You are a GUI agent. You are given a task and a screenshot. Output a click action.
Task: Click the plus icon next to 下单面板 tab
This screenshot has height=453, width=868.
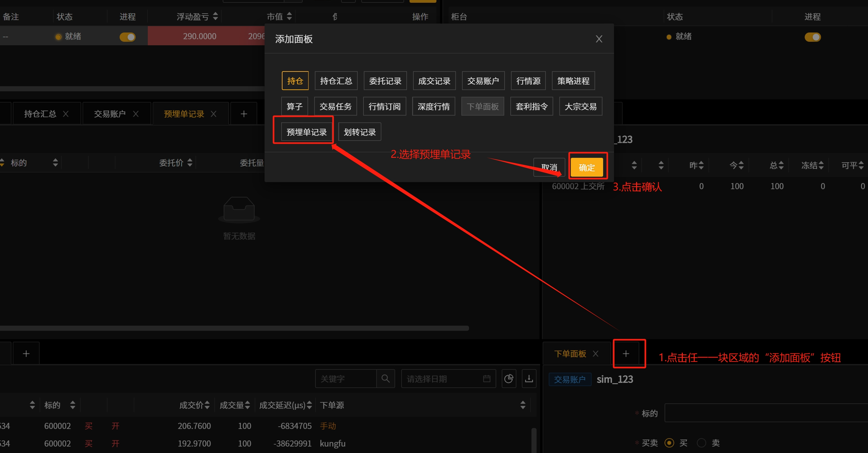pyautogui.click(x=626, y=353)
